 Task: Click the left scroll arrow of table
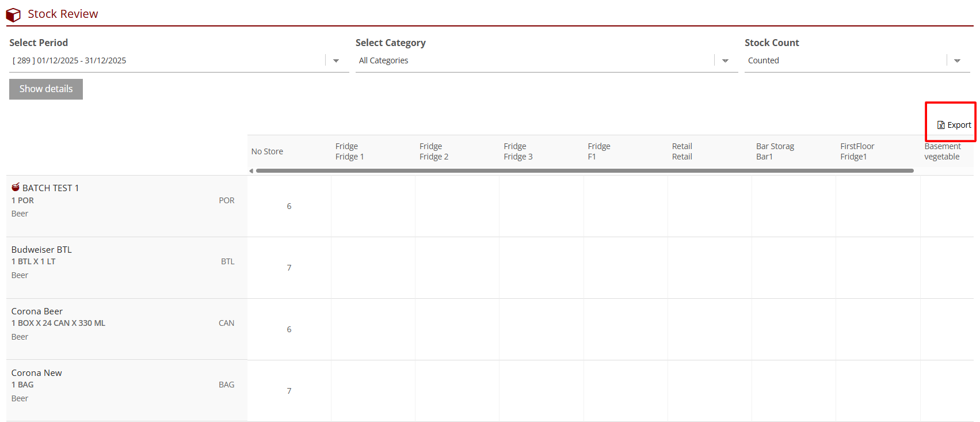click(251, 171)
